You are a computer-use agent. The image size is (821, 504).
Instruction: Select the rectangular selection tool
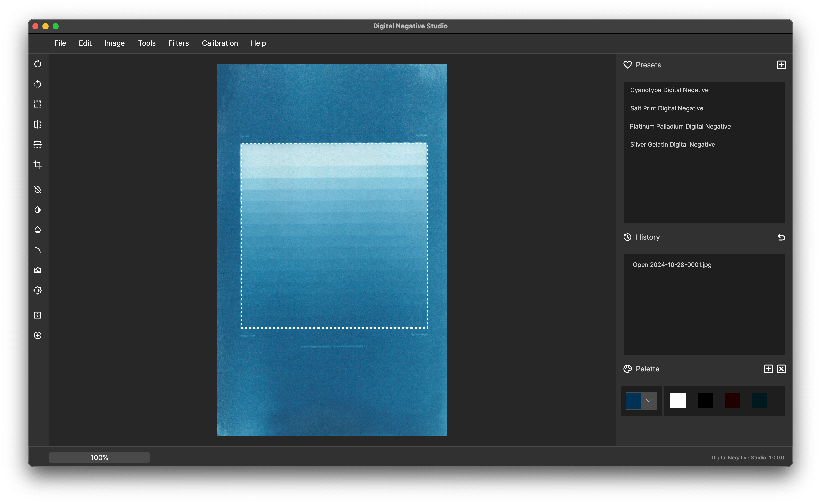38,104
